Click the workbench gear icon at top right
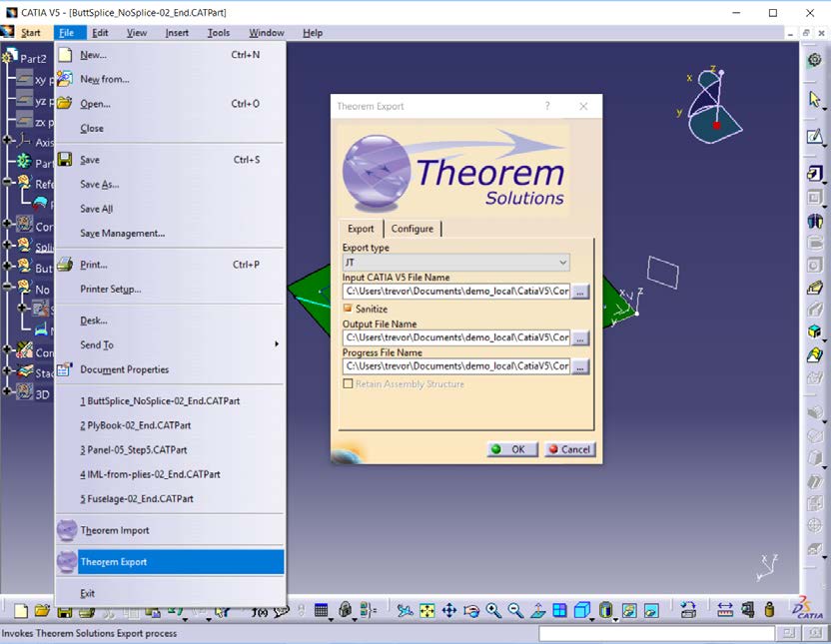Image resolution: width=831 pixels, height=644 pixels. point(815,60)
